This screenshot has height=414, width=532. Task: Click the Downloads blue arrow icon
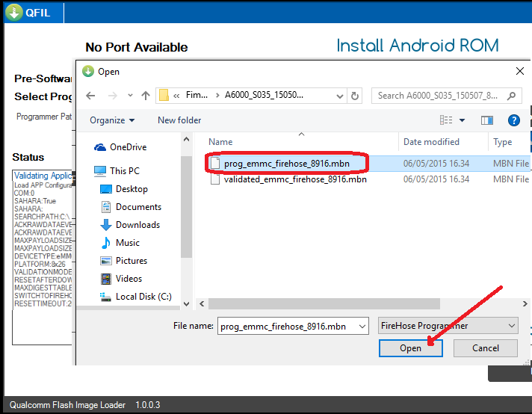click(x=106, y=225)
